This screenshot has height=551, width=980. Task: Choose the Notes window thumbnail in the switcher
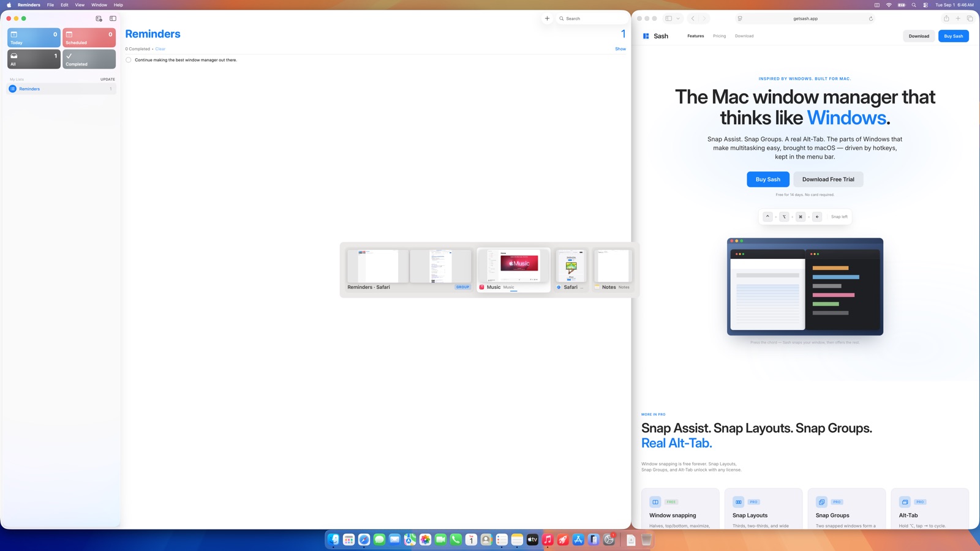point(612,269)
